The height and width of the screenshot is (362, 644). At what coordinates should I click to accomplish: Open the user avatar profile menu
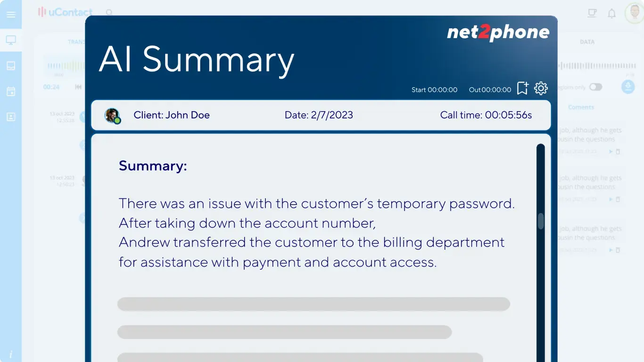tap(634, 13)
